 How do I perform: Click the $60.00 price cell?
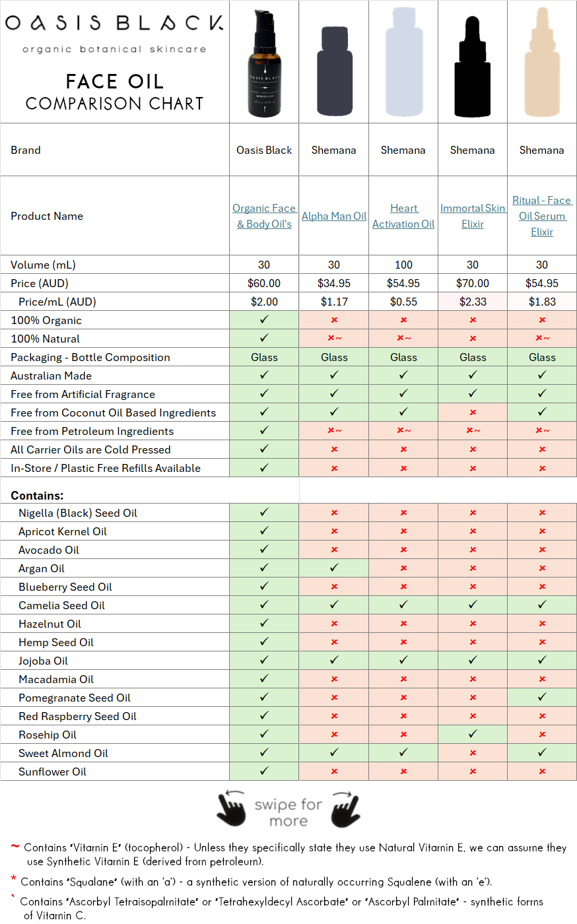[x=264, y=283]
